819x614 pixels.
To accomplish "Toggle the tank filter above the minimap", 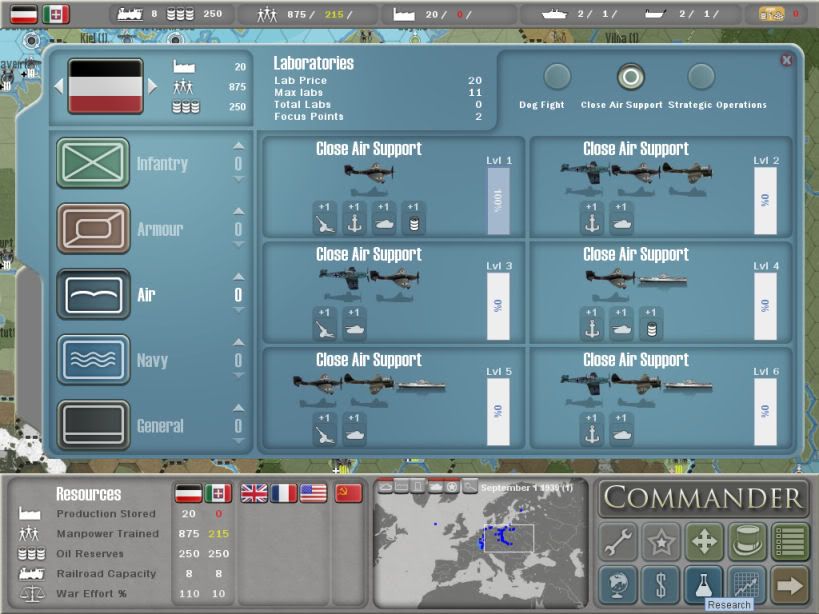I will 436,487.
